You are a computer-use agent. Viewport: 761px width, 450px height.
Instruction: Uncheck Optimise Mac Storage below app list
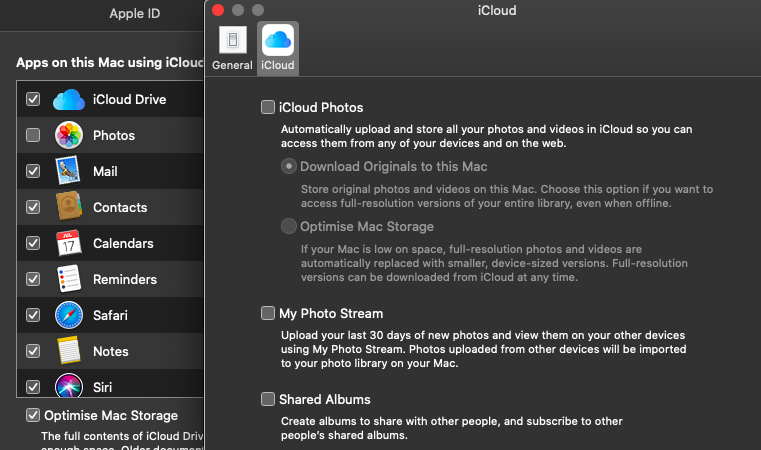click(33, 415)
